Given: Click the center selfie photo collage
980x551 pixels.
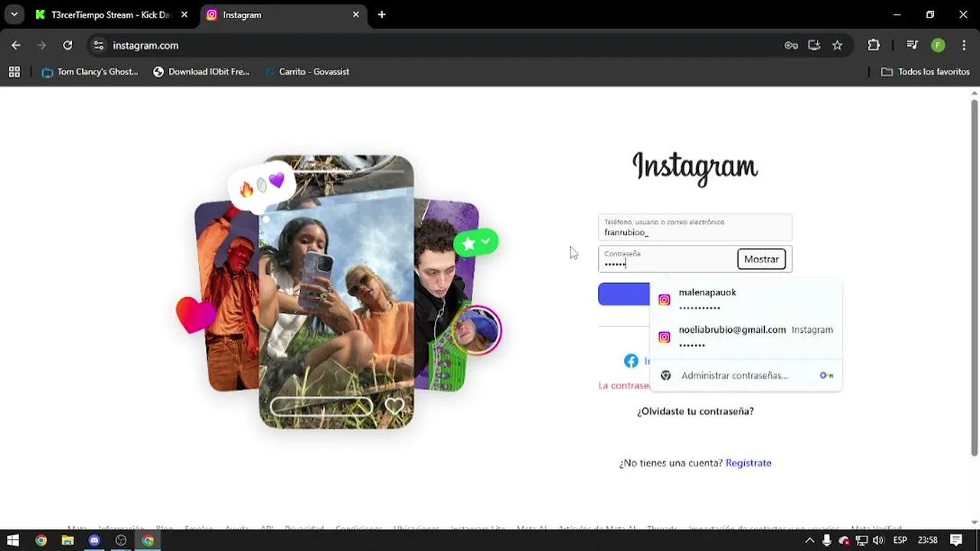Looking at the screenshot, I should coord(336,292).
